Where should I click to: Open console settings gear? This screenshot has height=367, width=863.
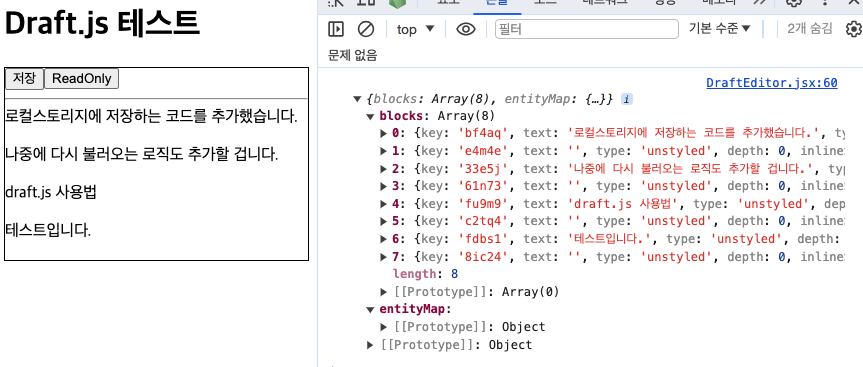[854, 29]
